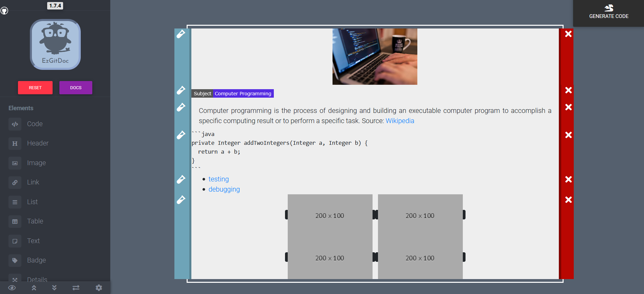Image resolution: width=644 pixels, height=294 pixels.
Task: Open the debugging list link
Action: point(224,189)
